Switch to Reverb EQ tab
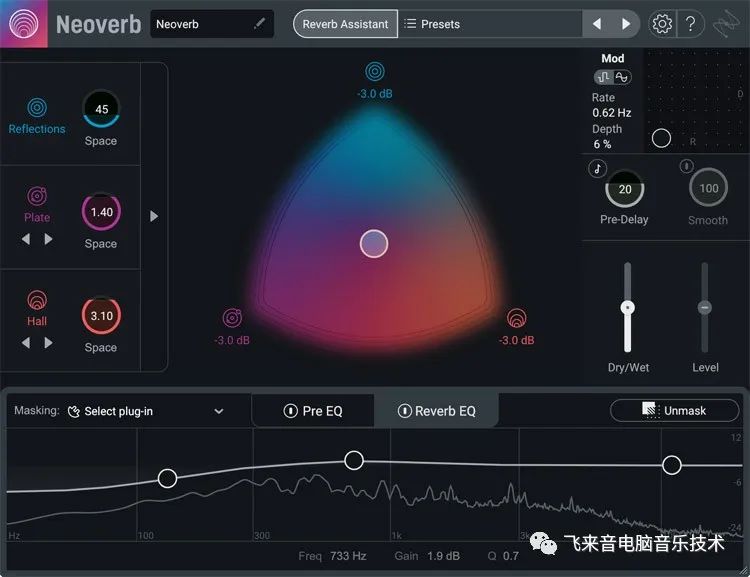The height and width of the screenshot is (577, 750). [x=436, y=411]
